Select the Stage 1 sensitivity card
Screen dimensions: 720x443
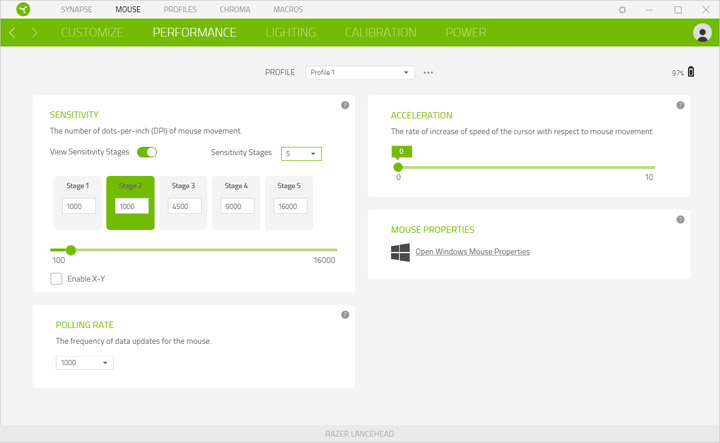[78, 203]
